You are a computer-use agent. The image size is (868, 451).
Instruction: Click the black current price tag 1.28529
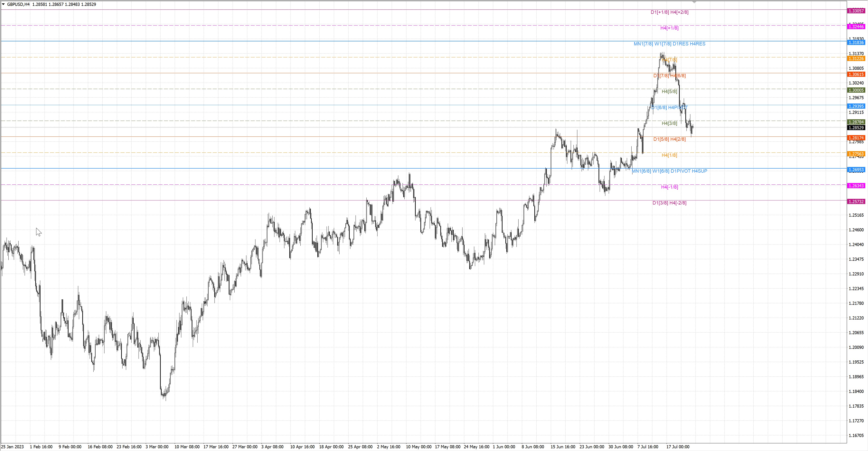(x=856, y=128)
